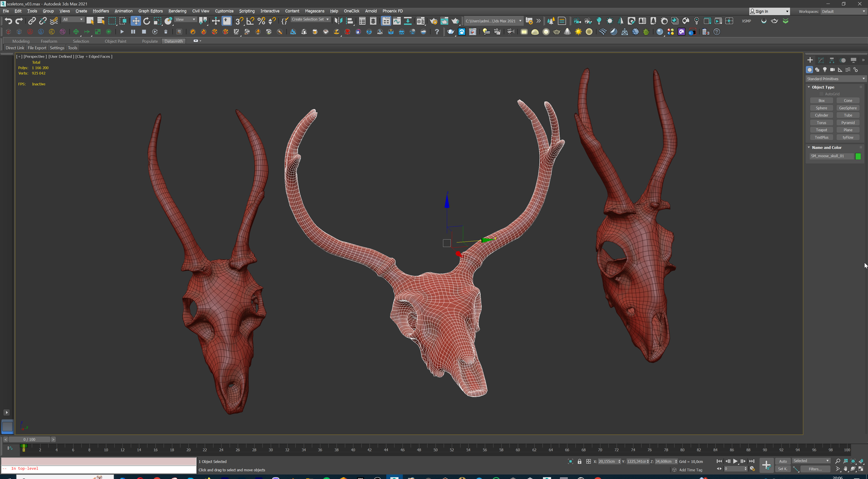The height and width of the screenshot is (479, 868).
Task: Click the Undo arrow icon
Action: 8,21
